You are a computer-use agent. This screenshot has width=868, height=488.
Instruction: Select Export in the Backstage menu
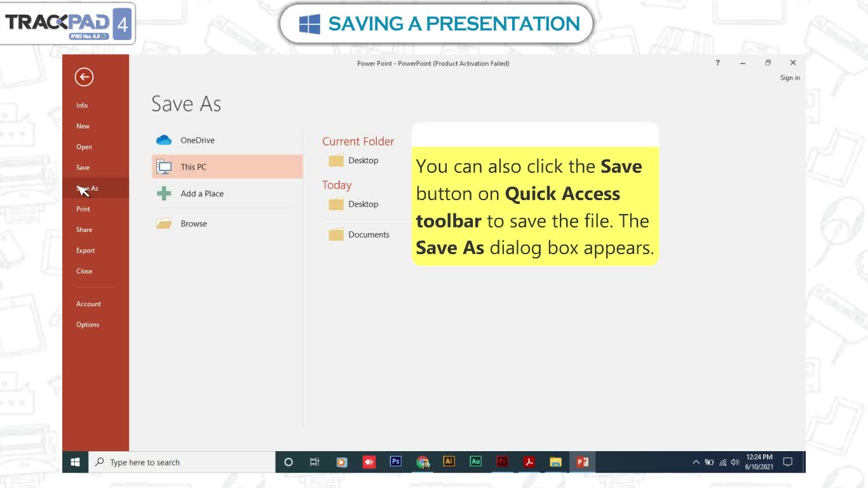coord(85,250)
